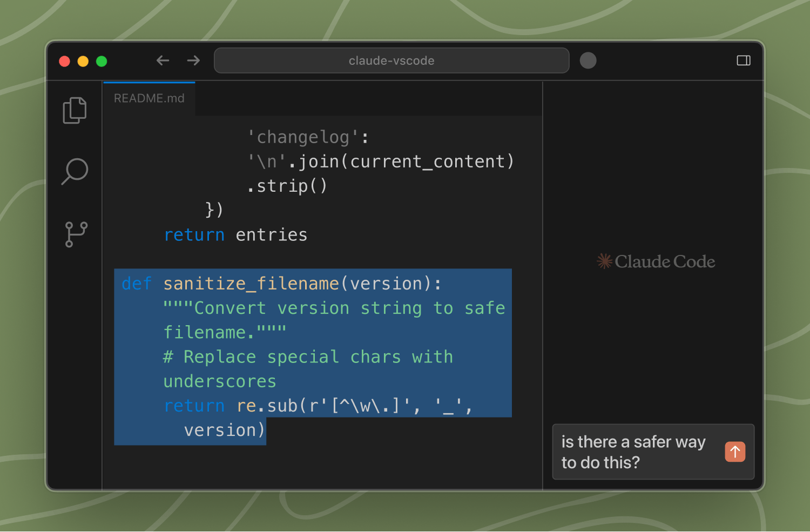The height and width of the screenshot is (532, 810).
Task: Click the gray circle beside the title bar
Action: (x=588, y=60)
